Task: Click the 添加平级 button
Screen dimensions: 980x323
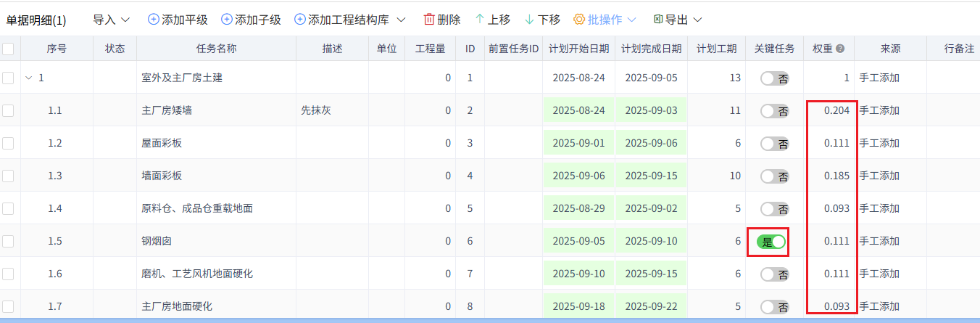Action: (178, 20)
